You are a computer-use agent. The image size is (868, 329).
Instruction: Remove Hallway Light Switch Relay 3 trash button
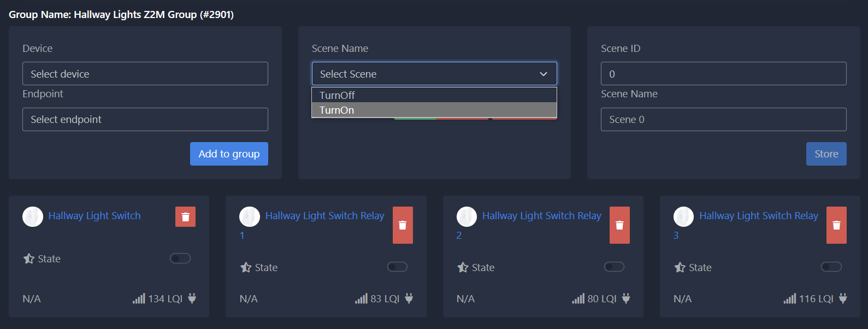coord(836,225)
